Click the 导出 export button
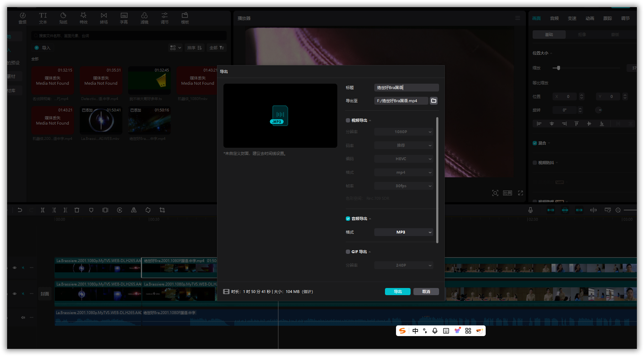The width and height of the screenshot is (644, 356). [x=397, y=292]
